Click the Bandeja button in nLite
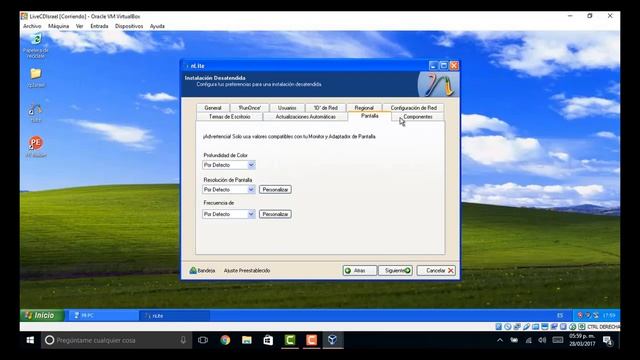 pos(202,270)
